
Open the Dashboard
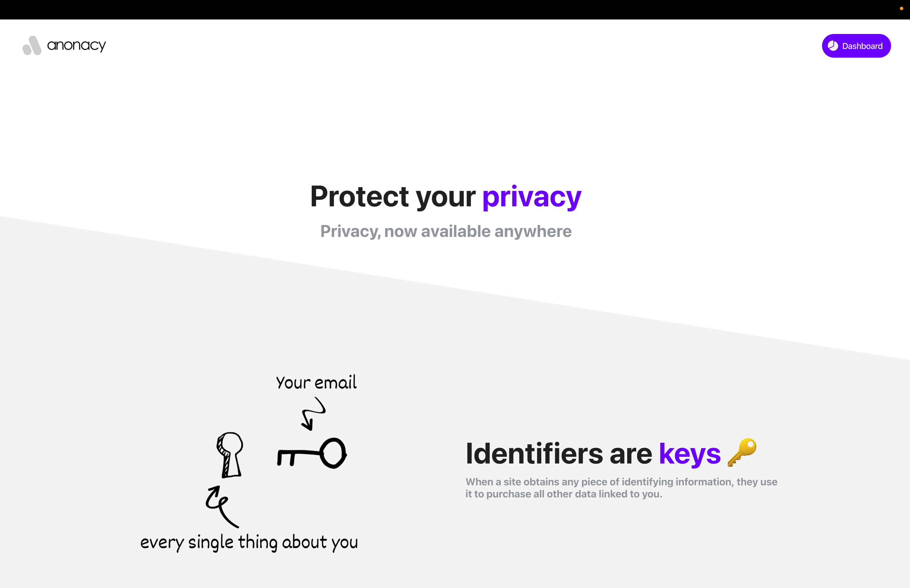click(x=856, y=46)
